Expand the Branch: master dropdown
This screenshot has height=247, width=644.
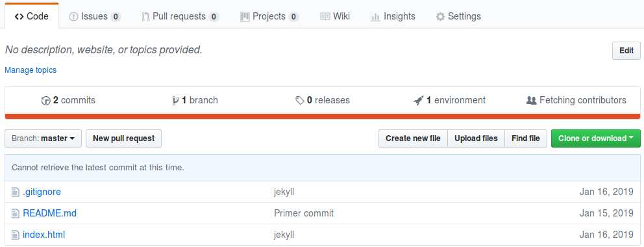coord(43,138)
